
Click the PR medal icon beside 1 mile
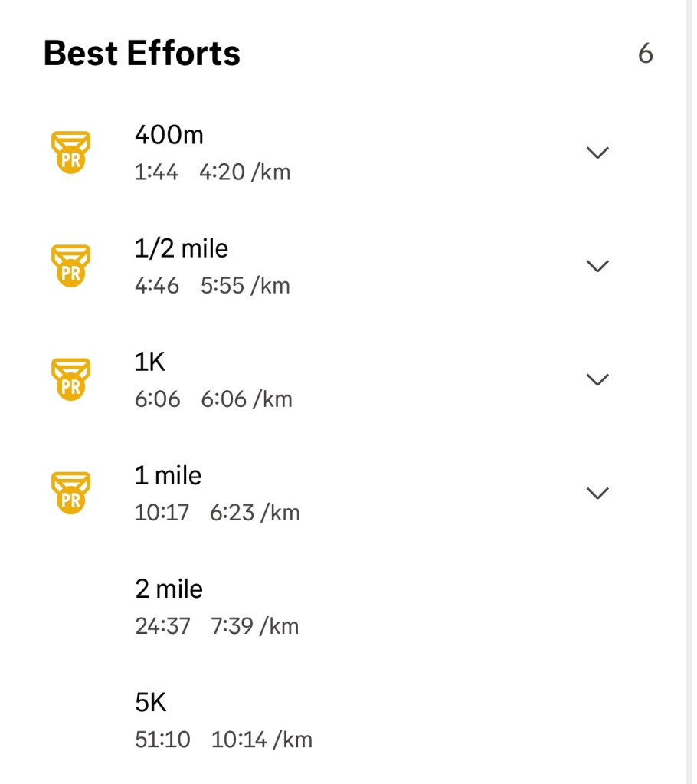70,492
